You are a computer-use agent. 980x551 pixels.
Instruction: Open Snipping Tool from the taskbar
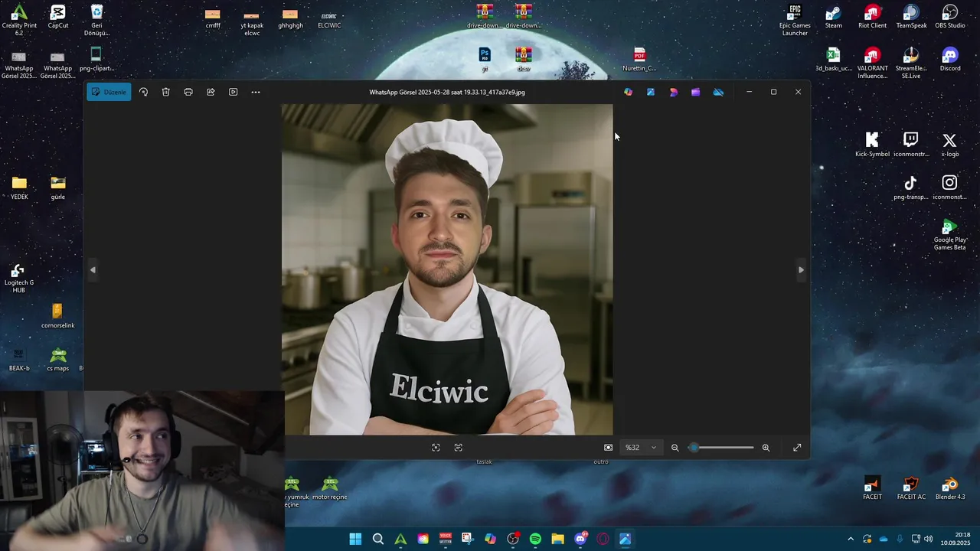pos(468,539)
